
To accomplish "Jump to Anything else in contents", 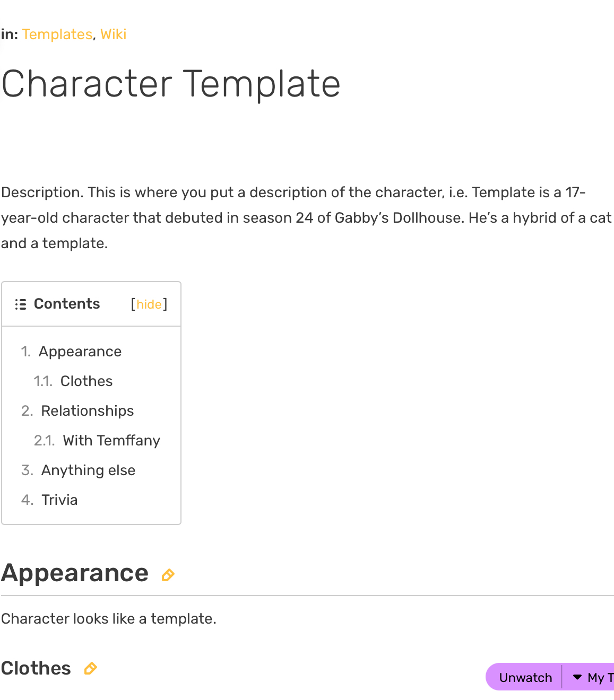I will (x=89, y=470).
